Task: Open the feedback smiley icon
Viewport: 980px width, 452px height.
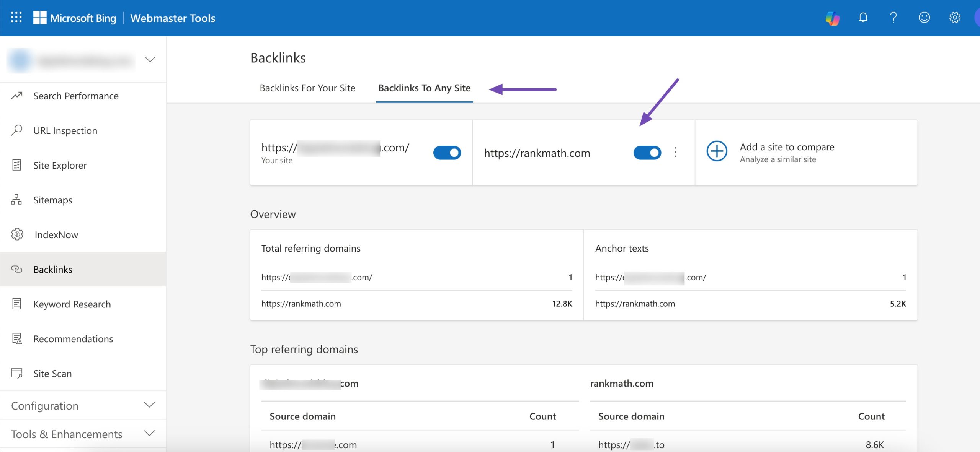Action: point(924,18)
